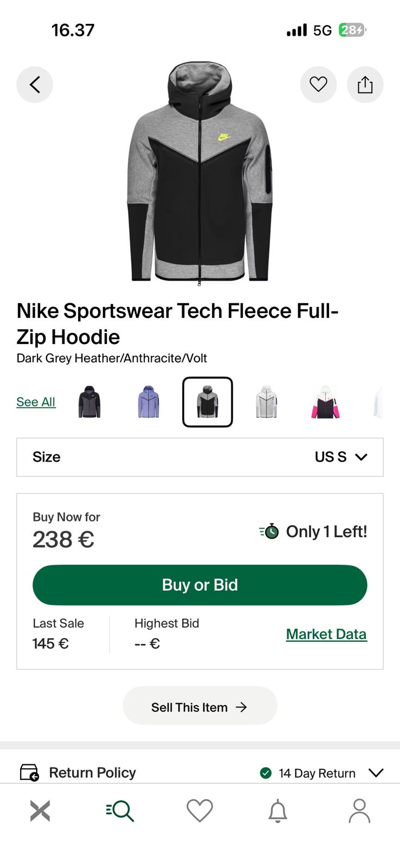Tap the See All colorways link
The height and width of the screenshot is (868, 400).
coord(36,402)
